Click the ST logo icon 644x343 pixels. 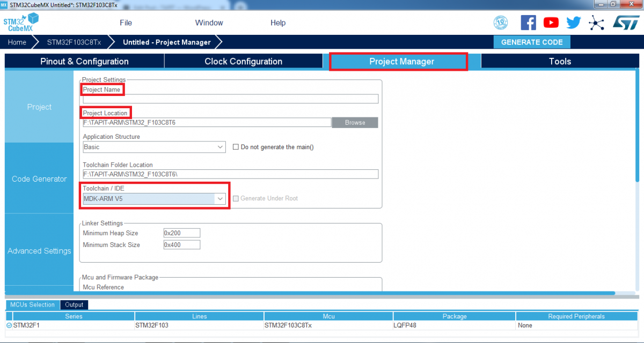625,23
